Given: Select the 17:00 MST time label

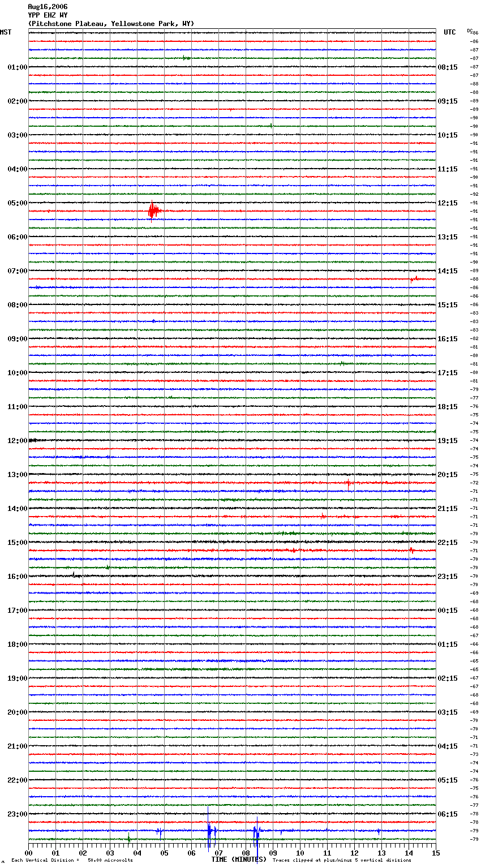Looking at the screenshot, I should [x=17, y=611].
